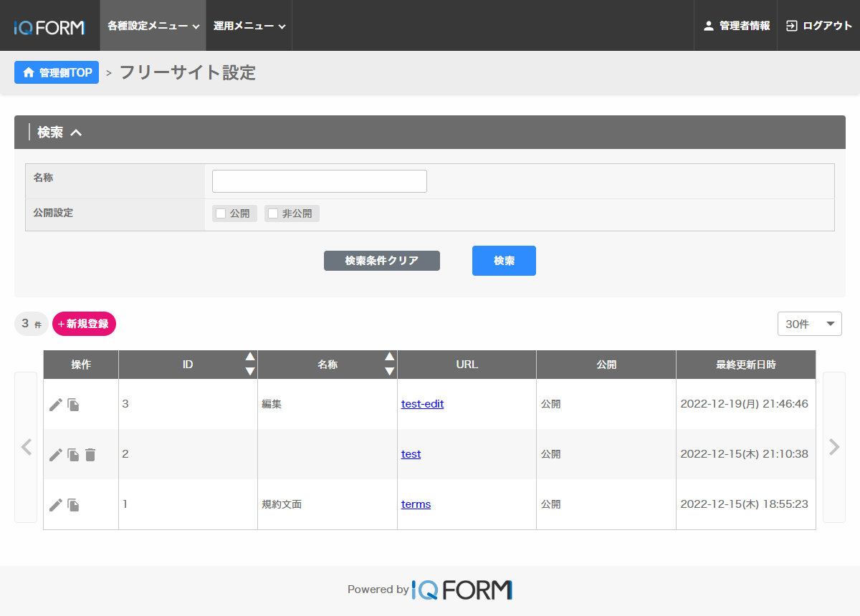The width and height of the screenshot is (860, 616).
Task: Delete the ID 2 row via trash icon
Action: pyautogui.click(x=90, y=455)
